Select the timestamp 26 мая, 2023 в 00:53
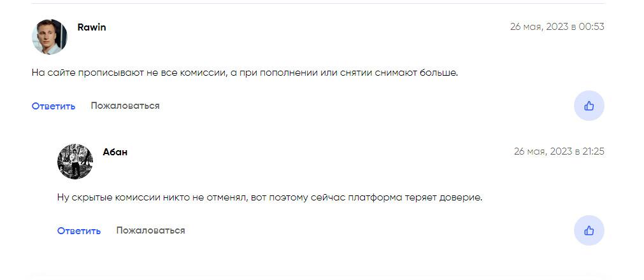The image size is (644, 280). 557,27
